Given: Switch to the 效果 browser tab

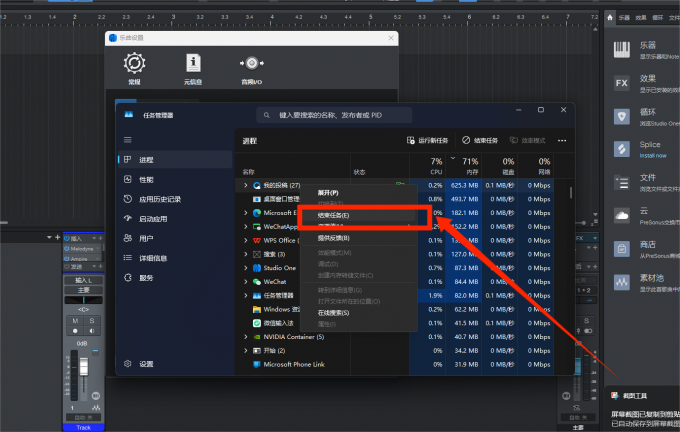Looking at the screenshot, I should pos(641,17).
